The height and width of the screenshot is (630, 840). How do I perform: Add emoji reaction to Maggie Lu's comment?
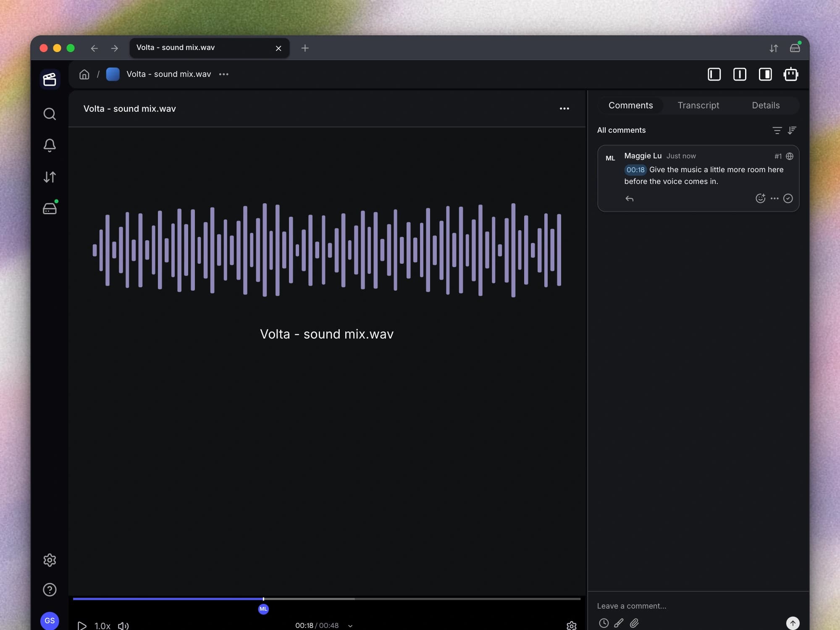760,198
